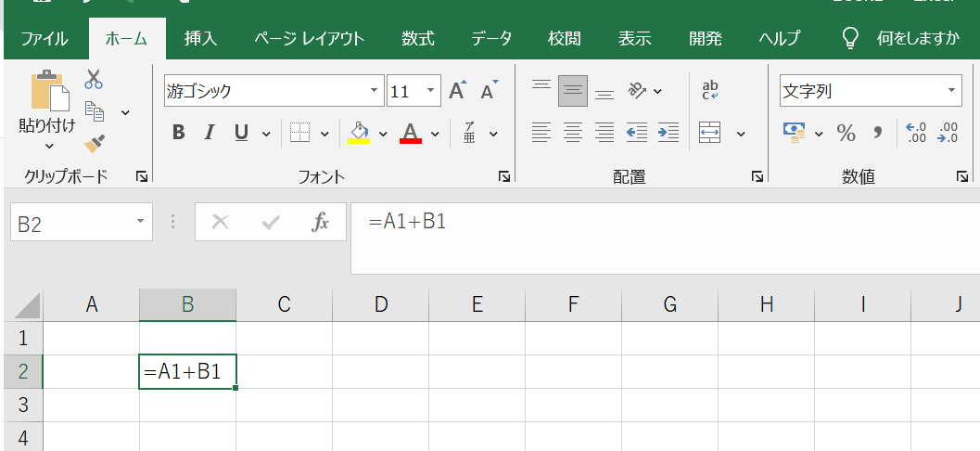Click the Wrap Text icon
Viewport: 980px width, 451px height.
[710, 91]
